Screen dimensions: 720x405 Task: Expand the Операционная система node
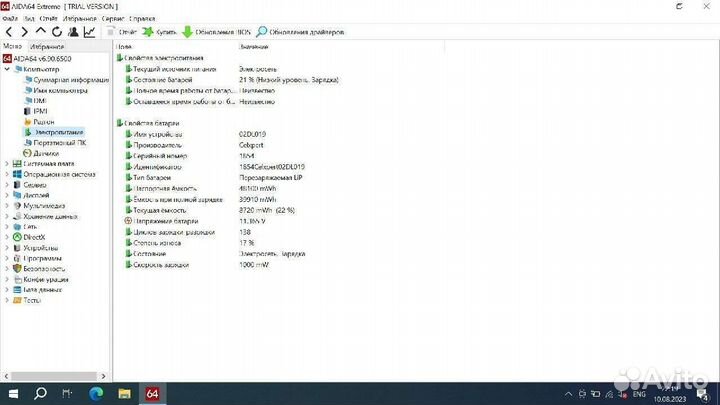(x=7, y=174)
